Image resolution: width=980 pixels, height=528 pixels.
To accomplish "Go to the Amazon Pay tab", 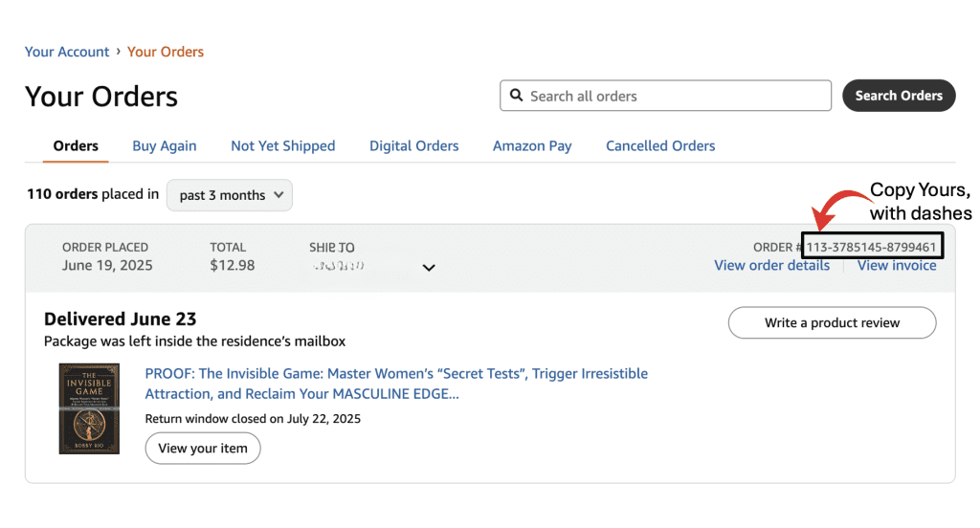I will [532, 146].
